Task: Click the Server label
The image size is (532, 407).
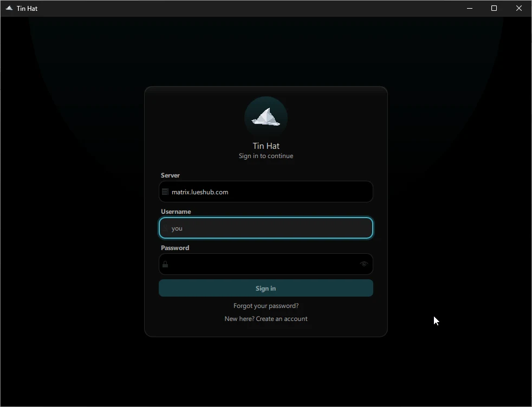Action: [x=170, y=175]
